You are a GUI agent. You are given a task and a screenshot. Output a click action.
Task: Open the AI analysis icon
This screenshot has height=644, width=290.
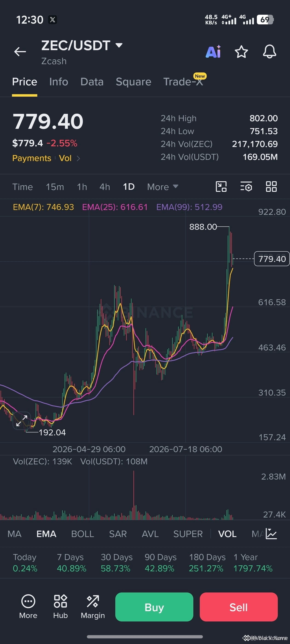[x=213, y=52]
